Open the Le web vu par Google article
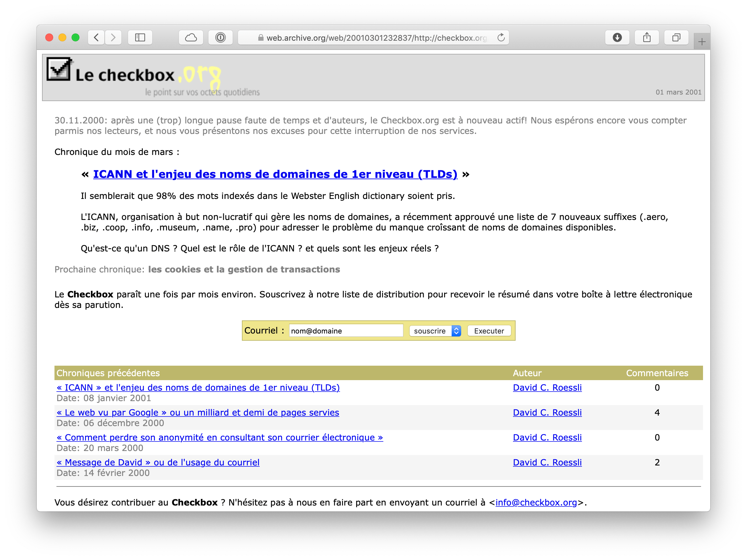This screenshot has height=560, width=747. [198, 412]
